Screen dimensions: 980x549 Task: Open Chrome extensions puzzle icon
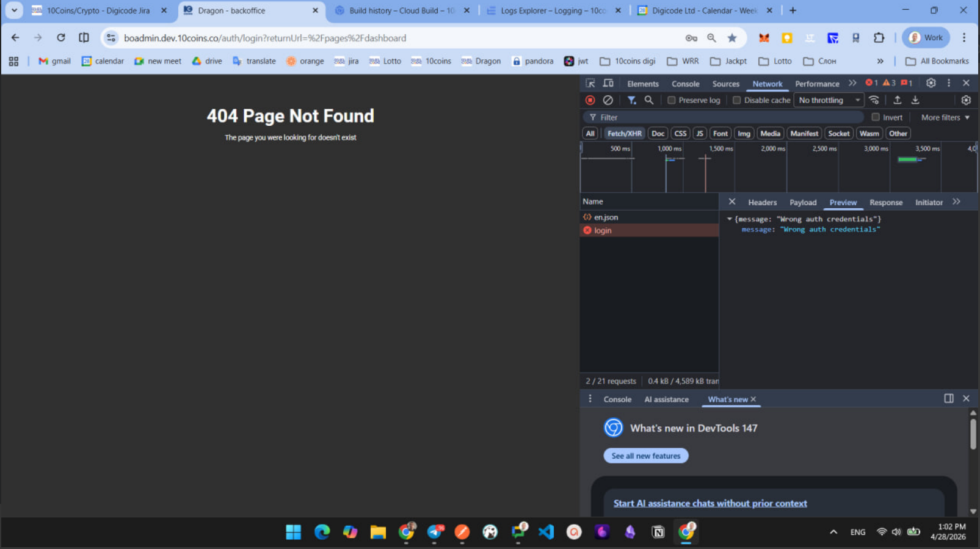[879, 38]
